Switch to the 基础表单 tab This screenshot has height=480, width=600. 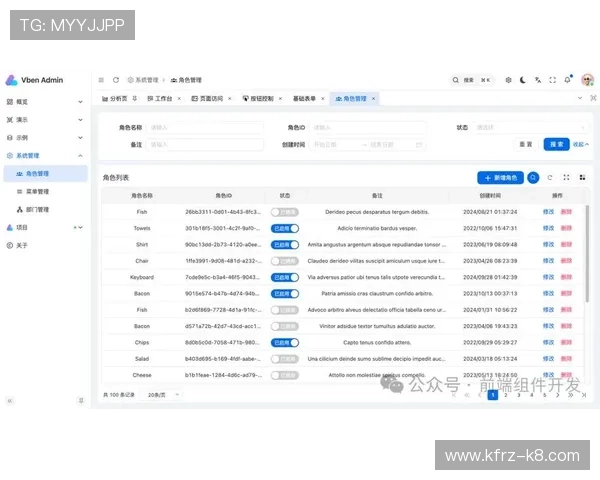click(304, 98)
